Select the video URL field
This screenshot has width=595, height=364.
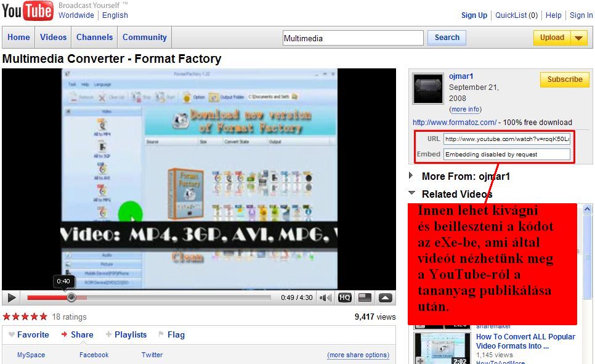pyautogui.click(x=507, y=139)
